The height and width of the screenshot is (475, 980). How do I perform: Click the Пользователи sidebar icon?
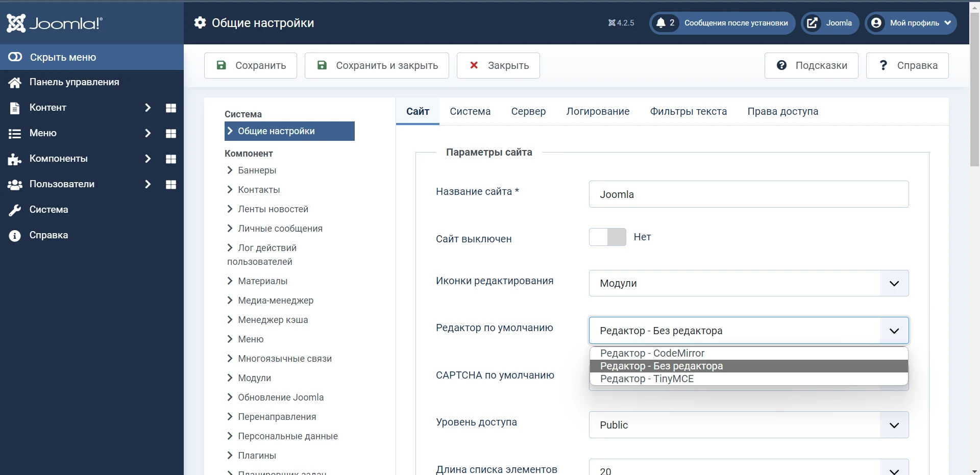[15, 184]
